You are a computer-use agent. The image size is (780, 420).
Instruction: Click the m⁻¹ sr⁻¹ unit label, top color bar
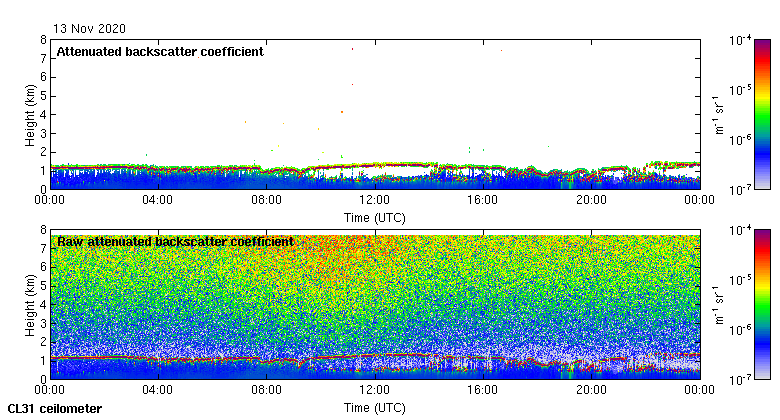pyautogui.click(x=719, y=115)
